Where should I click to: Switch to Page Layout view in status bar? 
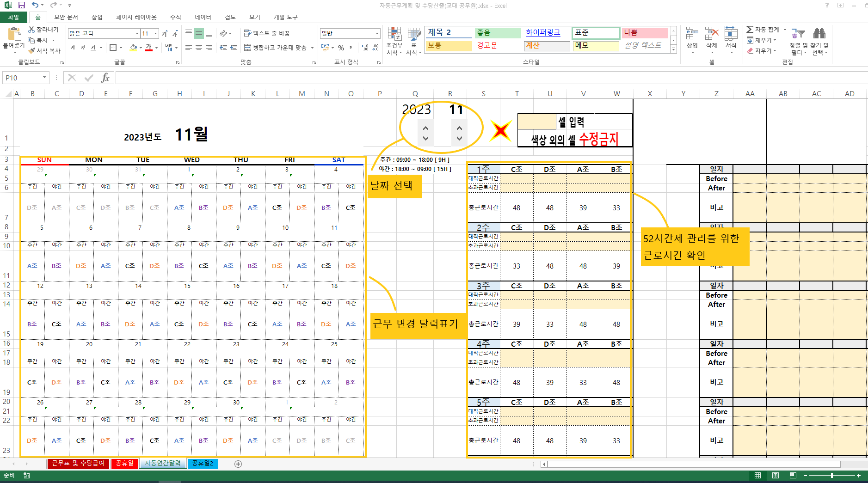(x=776, y=475)
